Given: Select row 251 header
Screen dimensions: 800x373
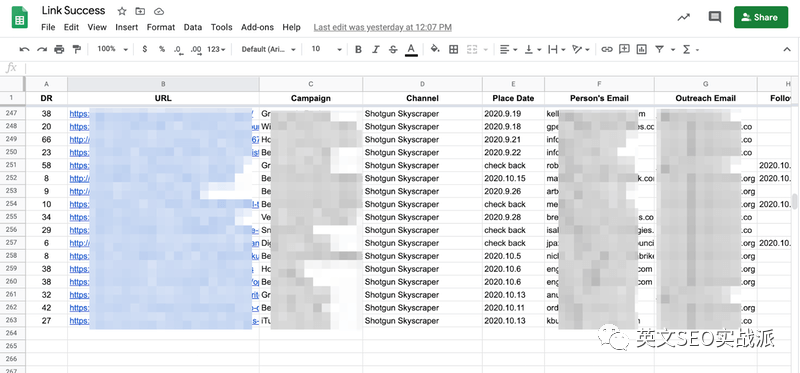Looking at the screenshot, I should point(12,165).
